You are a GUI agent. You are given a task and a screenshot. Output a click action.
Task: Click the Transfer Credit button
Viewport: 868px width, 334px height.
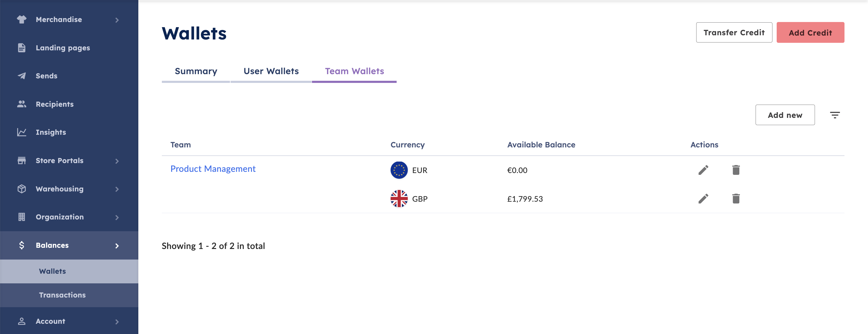(x=734, y=33)
